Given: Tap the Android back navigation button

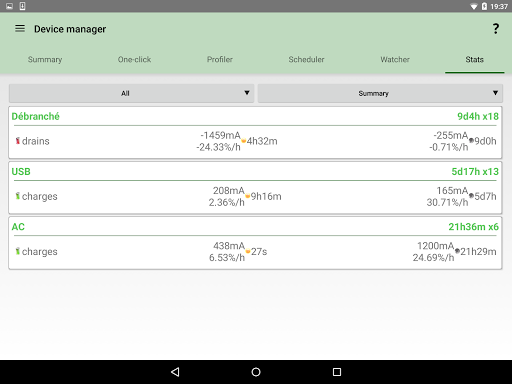Looking at the screenshot, I should 175,372.
